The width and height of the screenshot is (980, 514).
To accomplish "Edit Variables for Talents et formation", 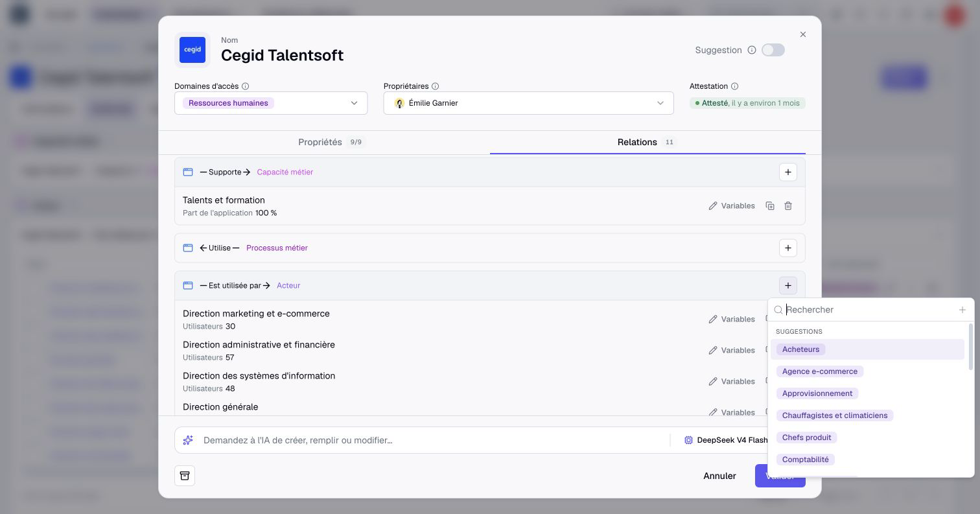I will pos(732,205).
